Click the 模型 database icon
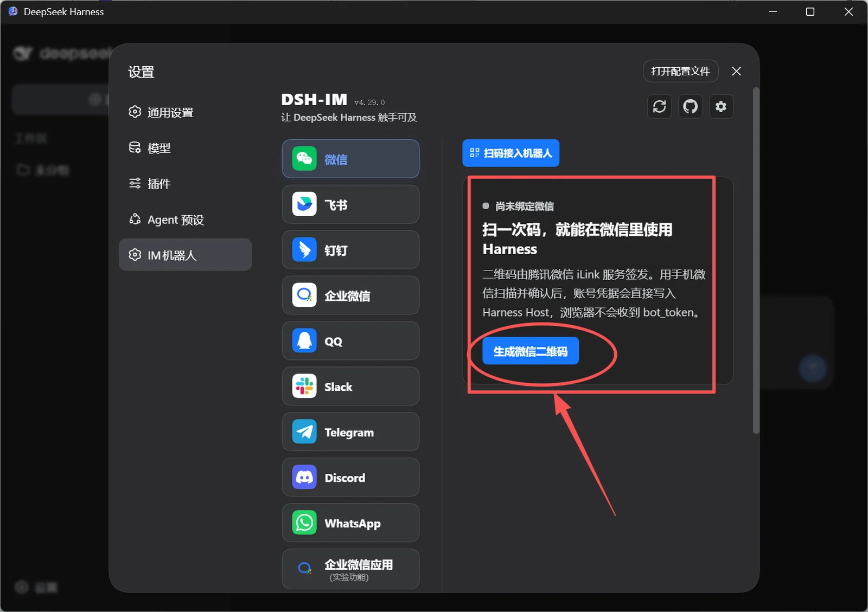 tap(135, 147)
